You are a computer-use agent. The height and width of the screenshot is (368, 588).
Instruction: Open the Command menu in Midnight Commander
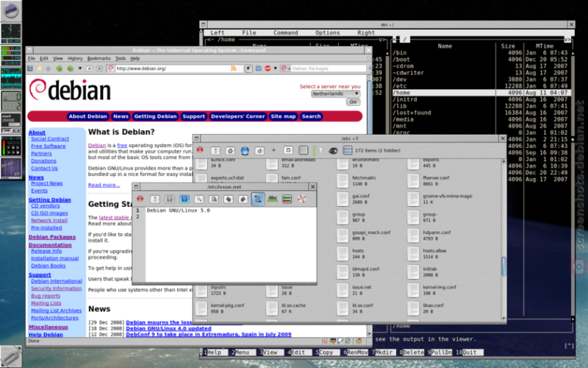click(x=285, y=32)
